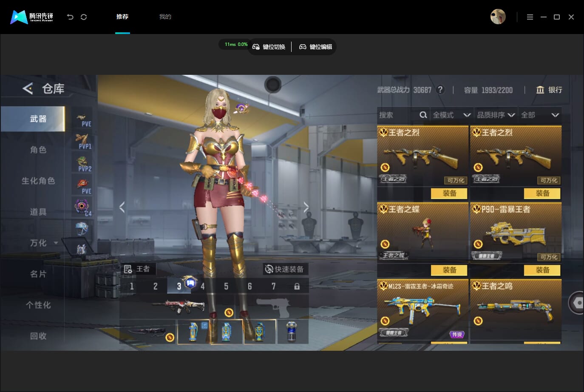Select the C4 bomb icon
Screen dimensions: 584x392
click(x=82, y=207)
